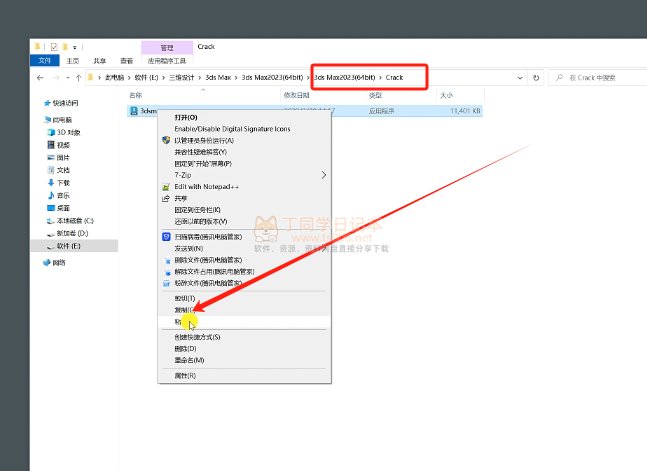
Task: Choose 复制(C) in the context menu
Action: [x=184, y=310]
